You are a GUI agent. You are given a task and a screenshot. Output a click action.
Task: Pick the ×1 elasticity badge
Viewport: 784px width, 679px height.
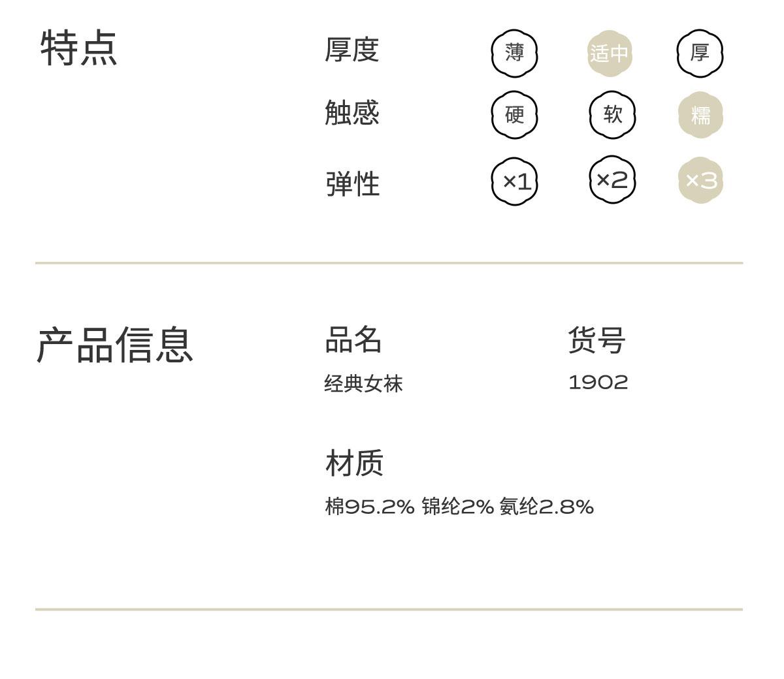click(x=515, y=181)
